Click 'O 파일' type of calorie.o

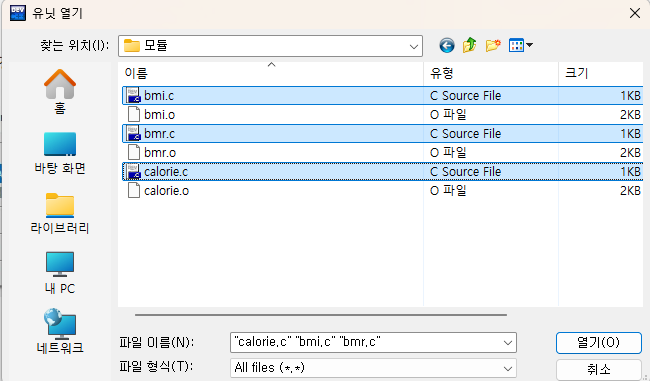pyautogui.click(x=448, y=191)
